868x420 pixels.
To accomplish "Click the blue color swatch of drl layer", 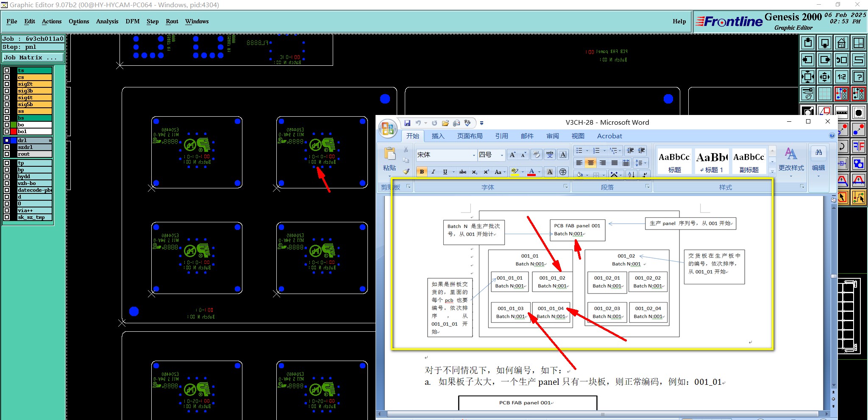I will [x=14, y=140].
